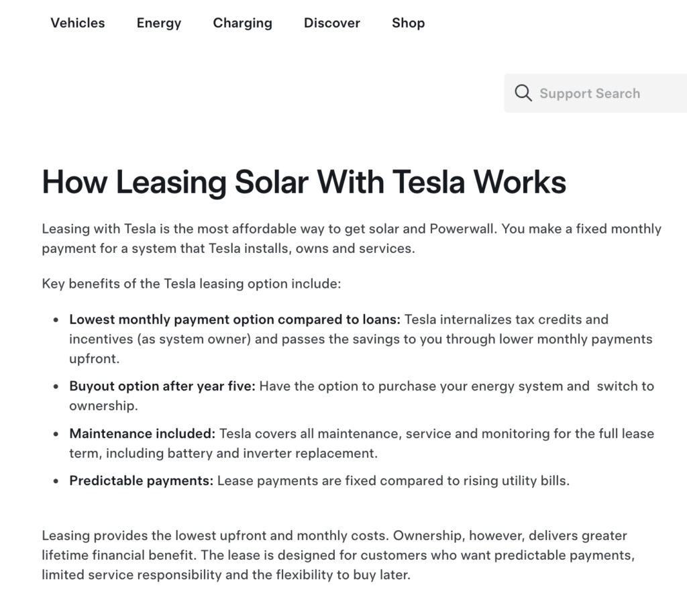Viewport: 687px width, 616px height.
Task: Click the magnifying glass search icon
Action: point(523,93)
